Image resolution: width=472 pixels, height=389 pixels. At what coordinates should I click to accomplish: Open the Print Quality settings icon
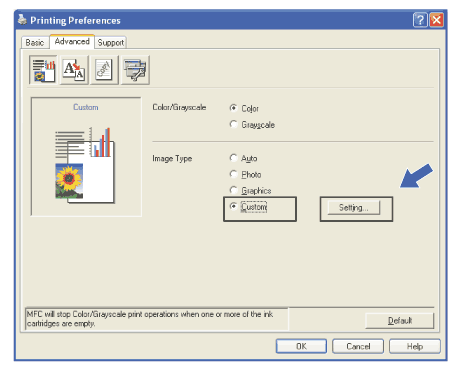point(43,70)
